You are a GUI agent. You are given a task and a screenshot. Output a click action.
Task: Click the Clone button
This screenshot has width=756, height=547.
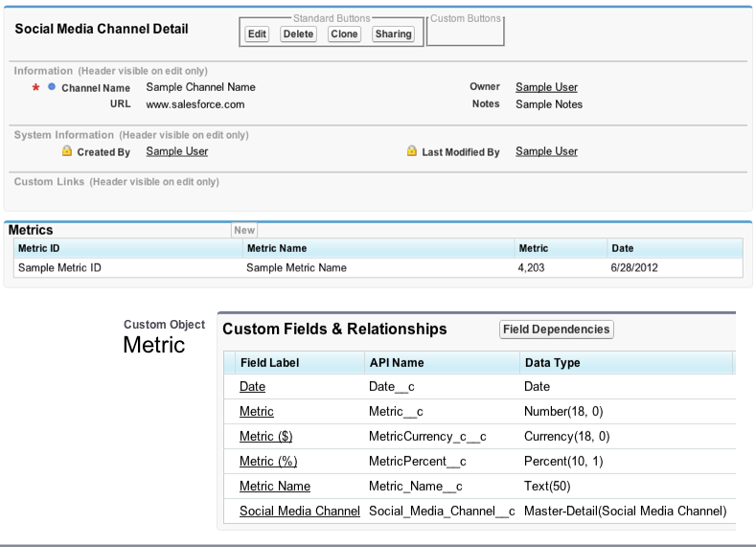(344, 34)
